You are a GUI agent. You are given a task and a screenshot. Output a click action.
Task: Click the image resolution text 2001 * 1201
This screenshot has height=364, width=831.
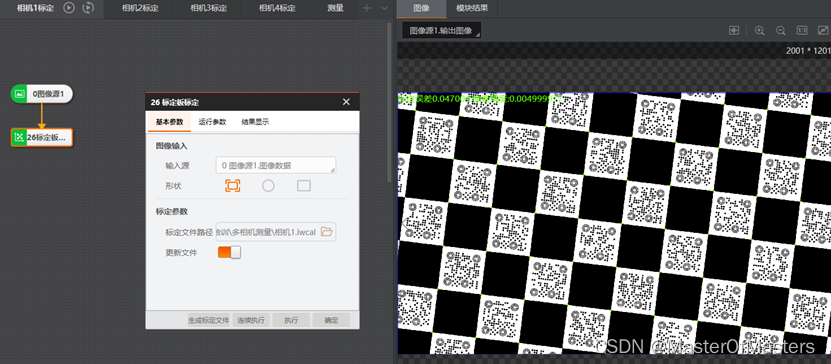click(808, 50)
